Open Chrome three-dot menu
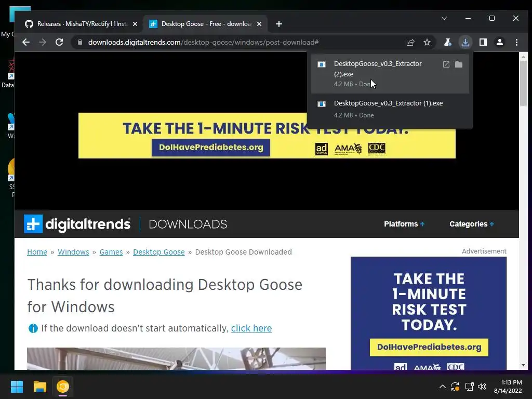Screen dimensions: 532x399 [x=516, y=42]
